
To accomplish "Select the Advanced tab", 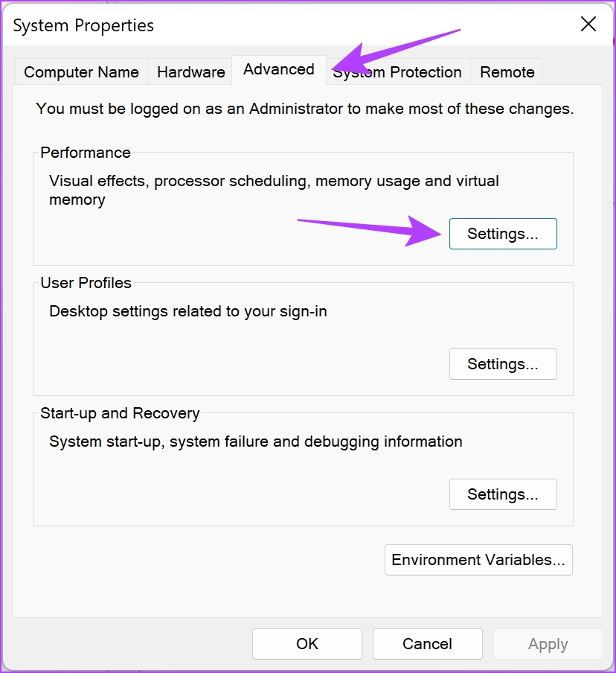I will (279, 69).
